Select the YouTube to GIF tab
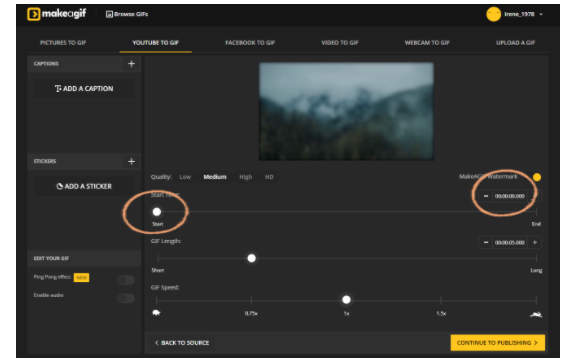 coord(155,43)
